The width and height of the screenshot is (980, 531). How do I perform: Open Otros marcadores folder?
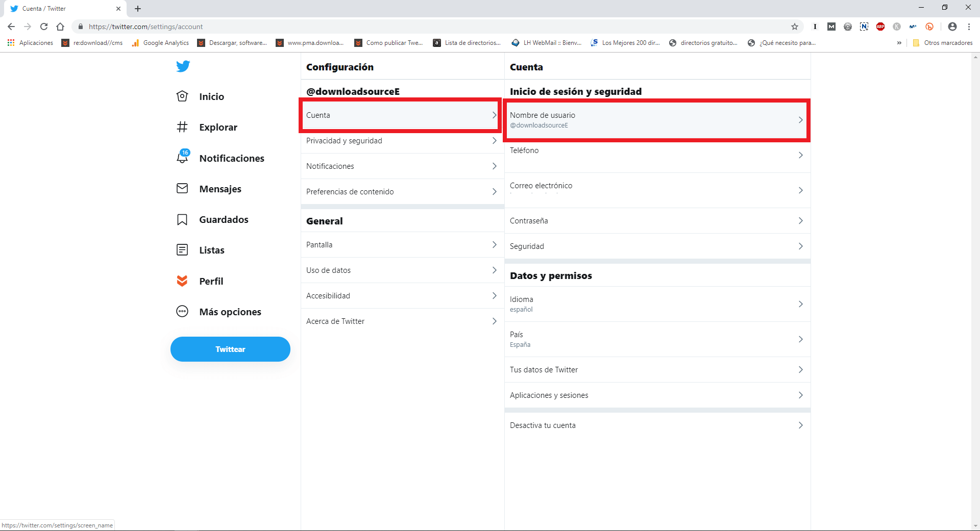[943, 43]
